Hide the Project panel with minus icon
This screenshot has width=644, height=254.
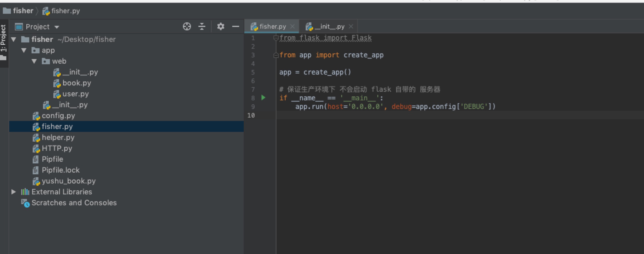[235, 27]
